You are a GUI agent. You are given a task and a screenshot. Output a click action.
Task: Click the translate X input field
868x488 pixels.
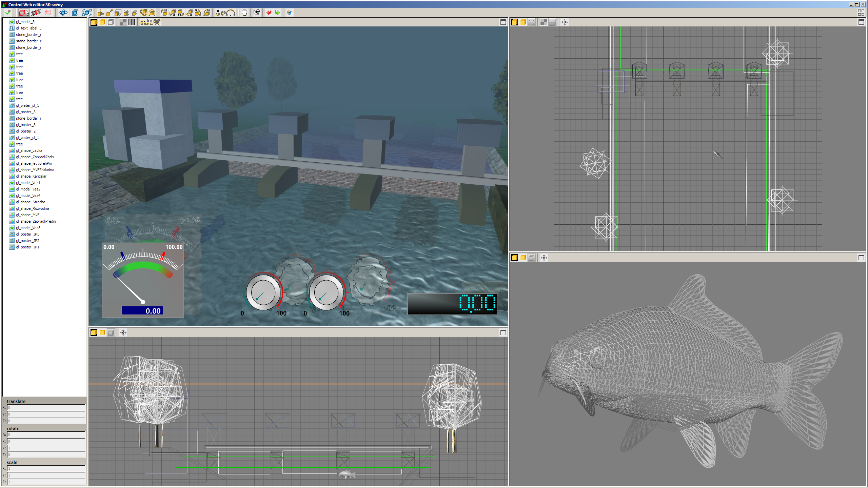(x=46, y=407)
